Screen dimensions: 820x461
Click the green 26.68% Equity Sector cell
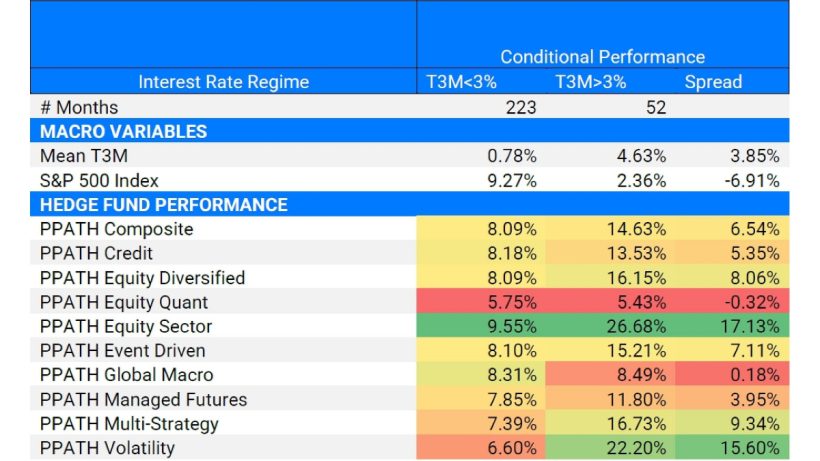click(638, 326)
